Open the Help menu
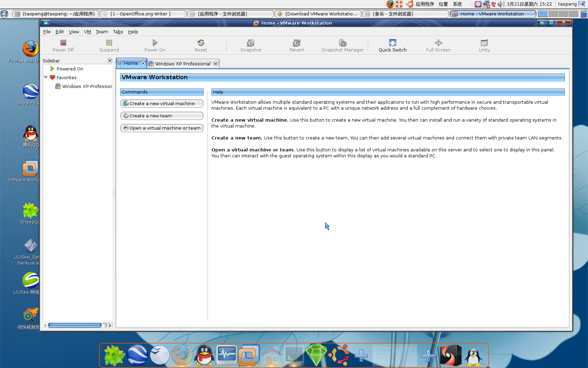The image size is (588, 368). click(133, 32)
